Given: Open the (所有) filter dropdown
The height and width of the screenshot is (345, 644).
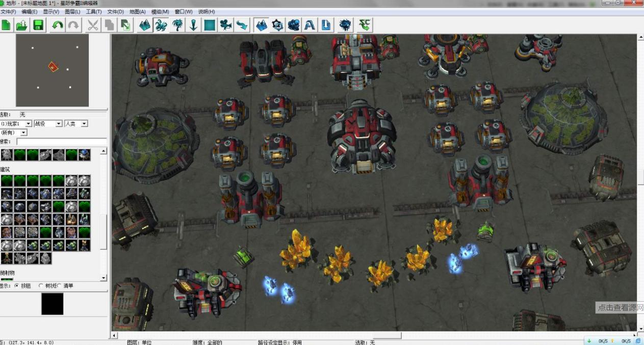Looking at the screenshot, I should [x=14, y=132].
